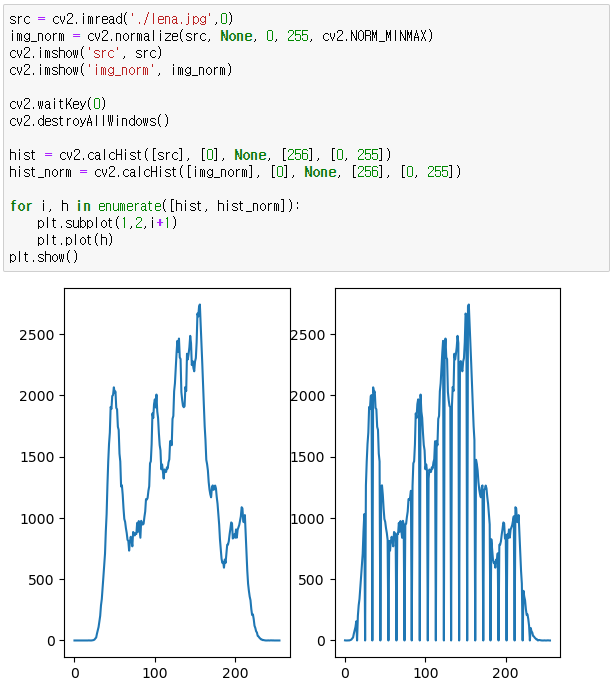Click y-axis label 1000 of the spiky histogram
The height and width of the screenshot is (684, 612).
(x=308, y=519)
